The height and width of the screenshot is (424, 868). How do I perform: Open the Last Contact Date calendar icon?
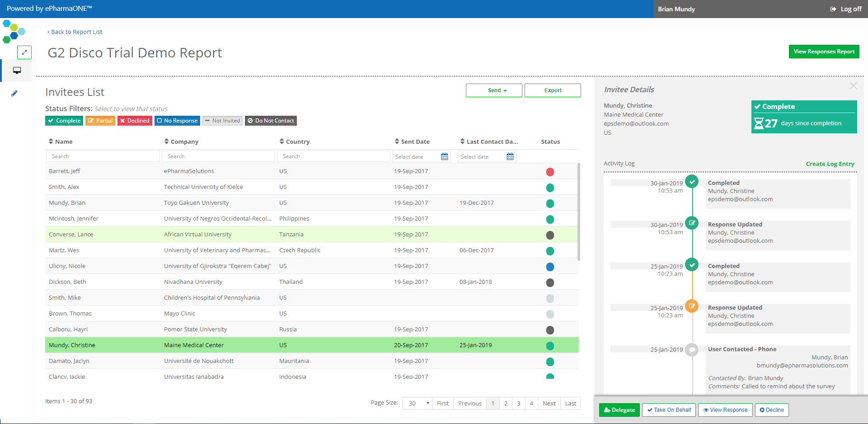pos(510,156)
